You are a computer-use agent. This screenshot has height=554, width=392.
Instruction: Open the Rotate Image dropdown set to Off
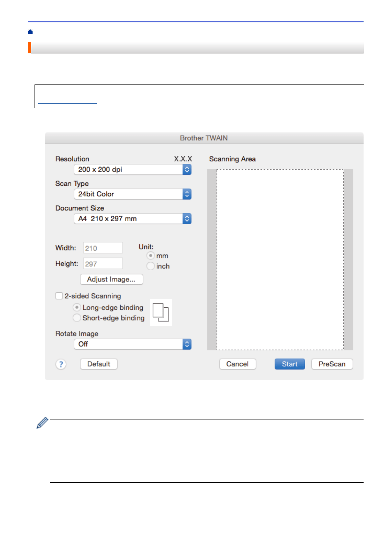coord(133,344)
